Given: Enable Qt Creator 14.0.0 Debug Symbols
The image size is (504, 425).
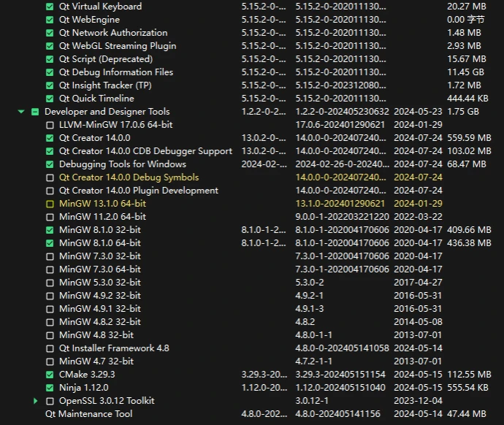Looking at the screenshot, I should [x=50, y=177].
